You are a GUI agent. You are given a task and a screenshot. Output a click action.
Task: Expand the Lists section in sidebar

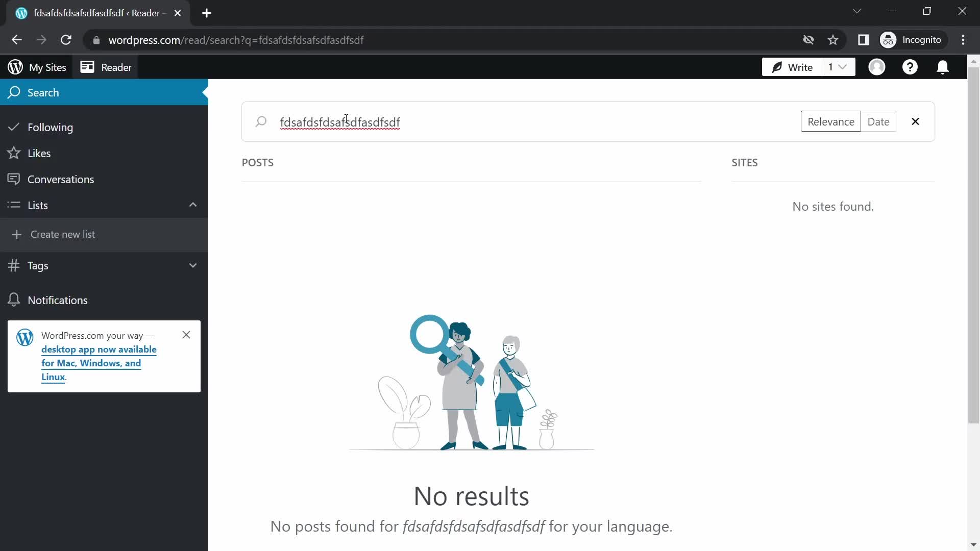point(193,205)
